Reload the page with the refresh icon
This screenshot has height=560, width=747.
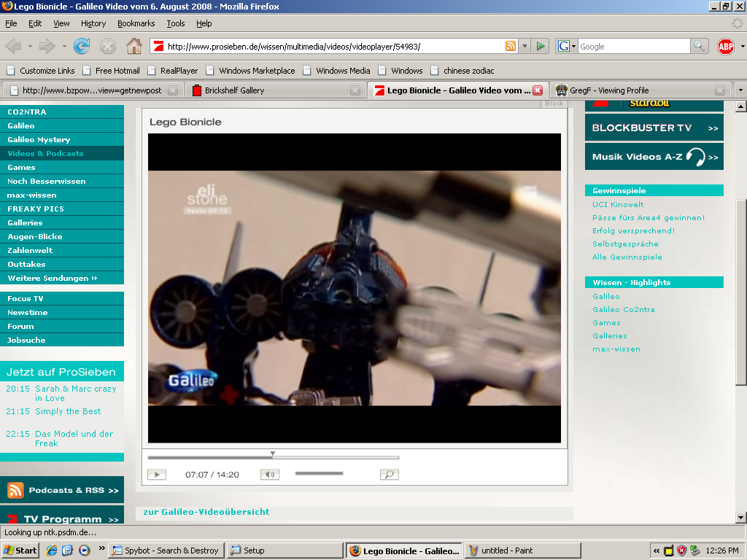click(82, 46)
